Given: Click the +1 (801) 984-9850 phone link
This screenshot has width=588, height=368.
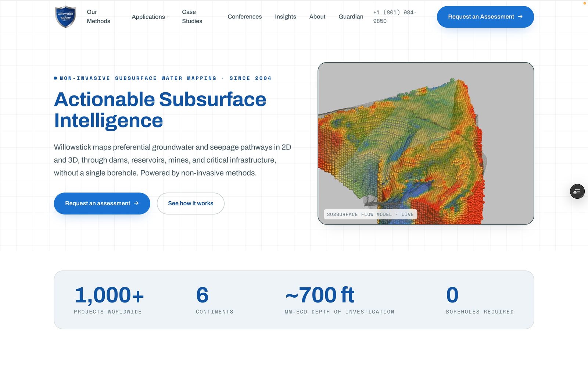Looking at the screenshot, I should point(395,17).
